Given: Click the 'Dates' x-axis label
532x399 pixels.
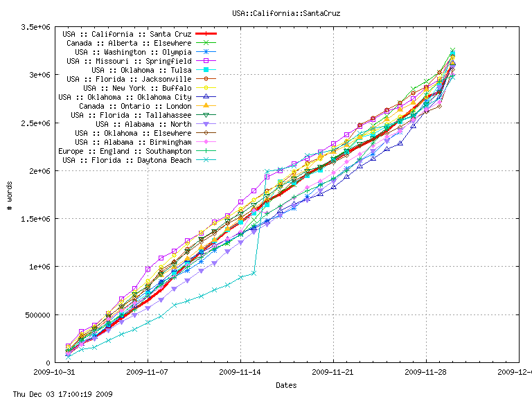Looking at the screenshot, I should click(x=287, y=384).
